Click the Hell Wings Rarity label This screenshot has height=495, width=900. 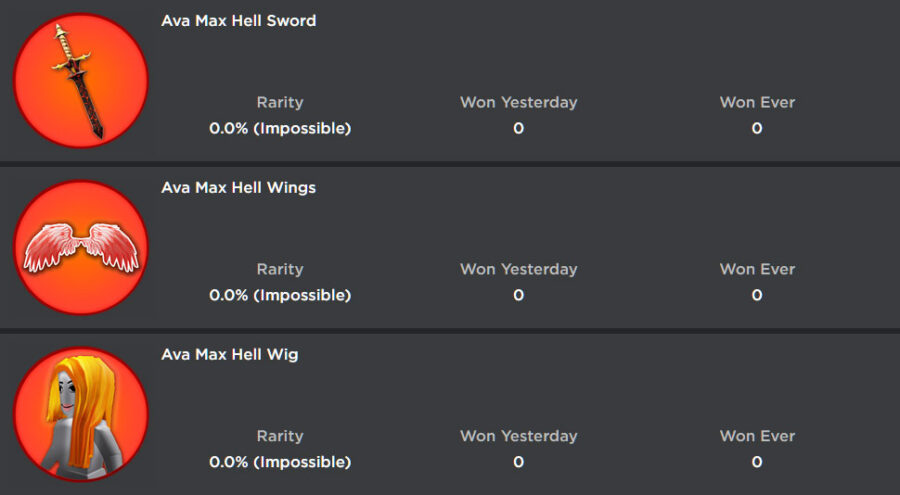pyautogui.click(x=280, y=269)
